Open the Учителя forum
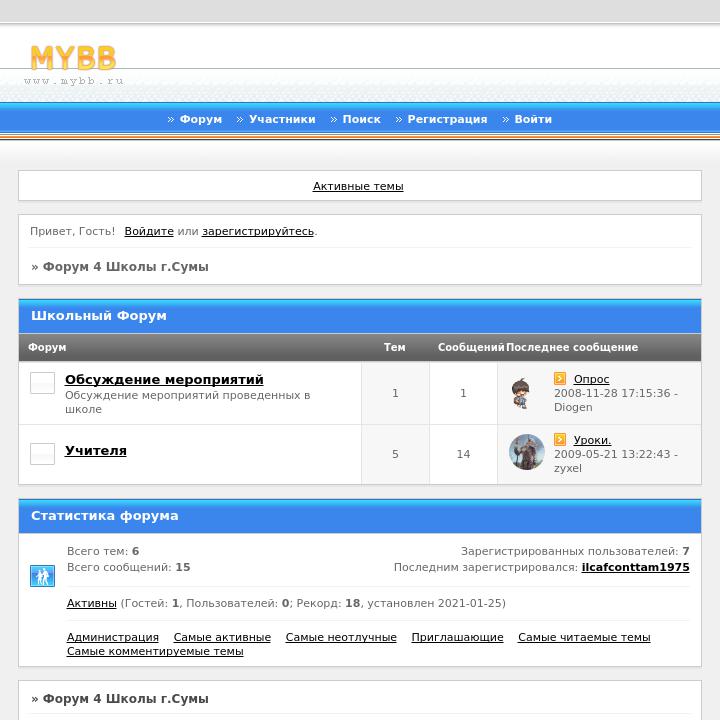The image size is (720, 720). tap(96, 450)
